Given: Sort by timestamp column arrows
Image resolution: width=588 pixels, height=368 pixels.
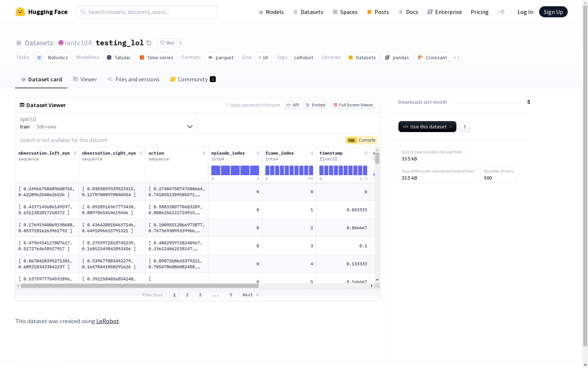Looking at the screenshot, I should point(366,153).
